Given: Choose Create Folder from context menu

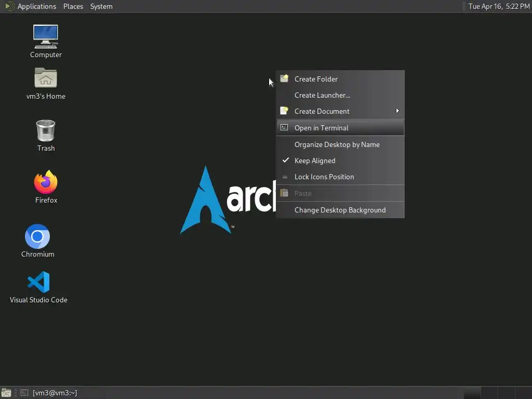Looking at the screenshot, I should [340, 79].
